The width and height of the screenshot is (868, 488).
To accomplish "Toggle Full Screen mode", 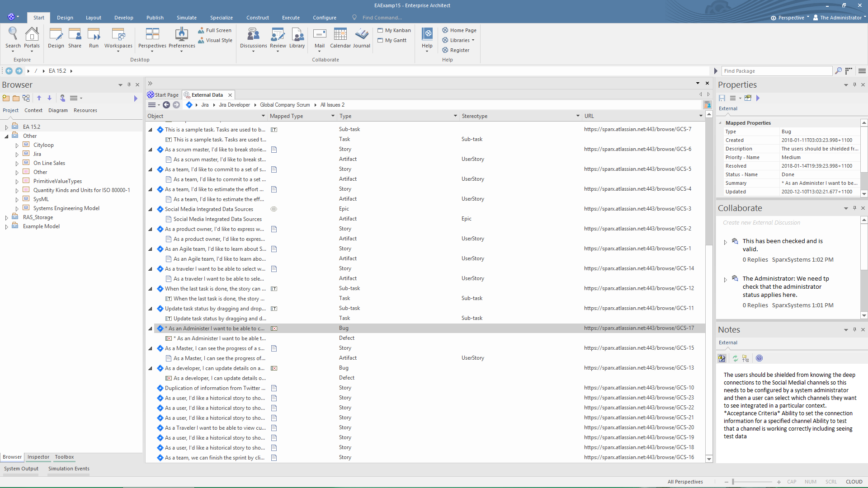I will [x=215, y=30].
